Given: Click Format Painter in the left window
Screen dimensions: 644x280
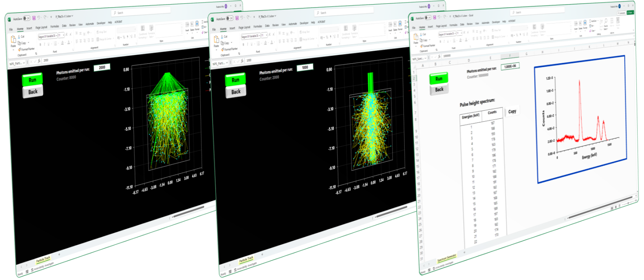Looking at the screenshot, I should pos(26,49).
